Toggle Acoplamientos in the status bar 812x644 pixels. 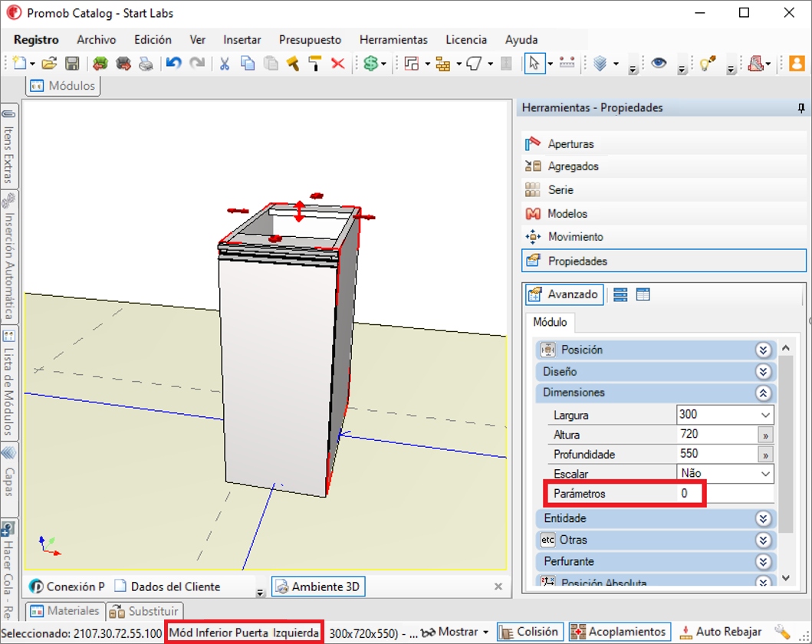[620, 632]
